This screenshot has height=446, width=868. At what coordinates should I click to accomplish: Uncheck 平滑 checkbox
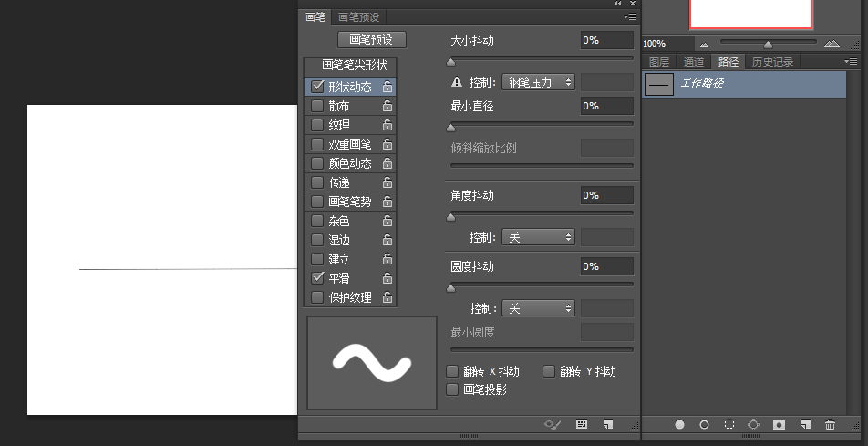coord(317,277)
